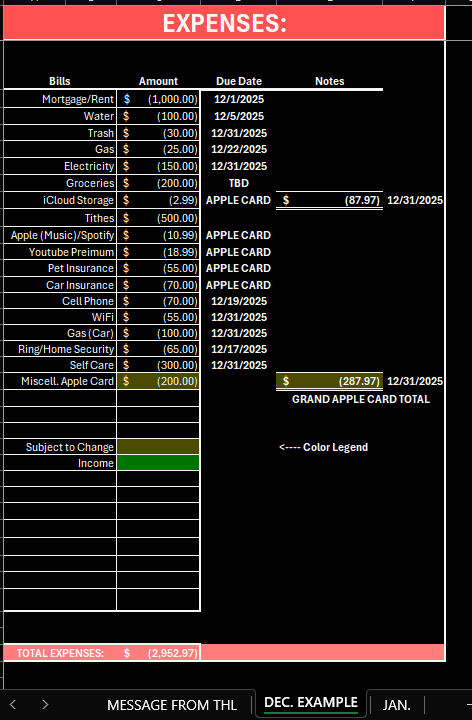Open the MESSAGE FROM THL sheet tab

click(172, 705)
